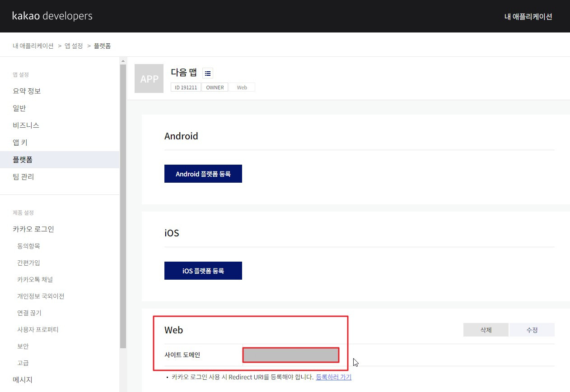Click 수정 button in Web section
This screenshot has width=570, height=392.
click(532, 330)
